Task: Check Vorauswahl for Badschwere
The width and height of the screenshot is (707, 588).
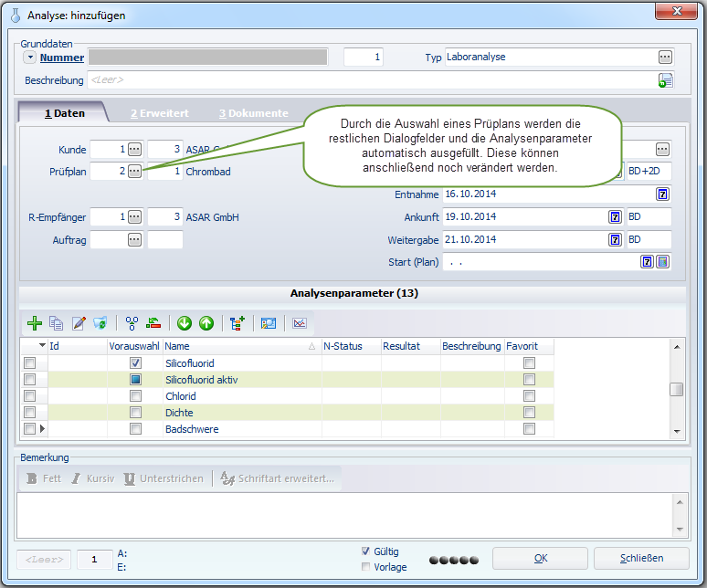Action: [135, 428]
